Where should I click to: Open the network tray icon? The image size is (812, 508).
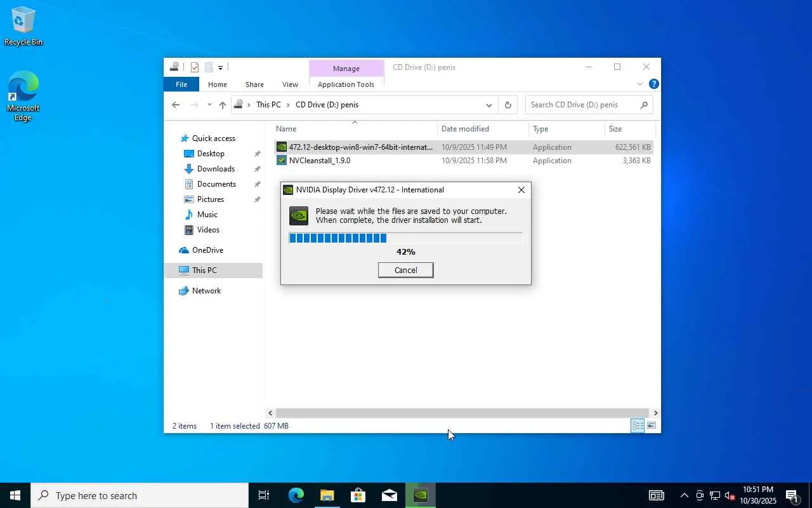(x=714, y=495)
